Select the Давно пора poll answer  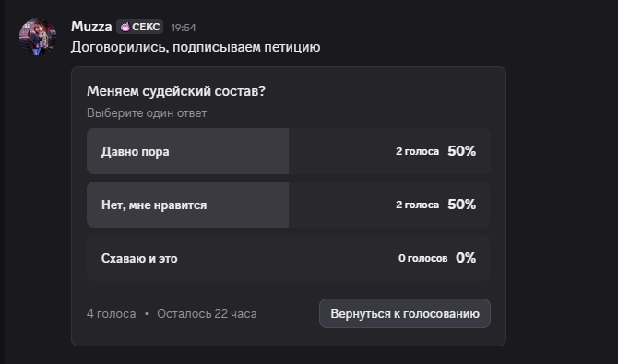pyautogui.click(x=289, y=151)
